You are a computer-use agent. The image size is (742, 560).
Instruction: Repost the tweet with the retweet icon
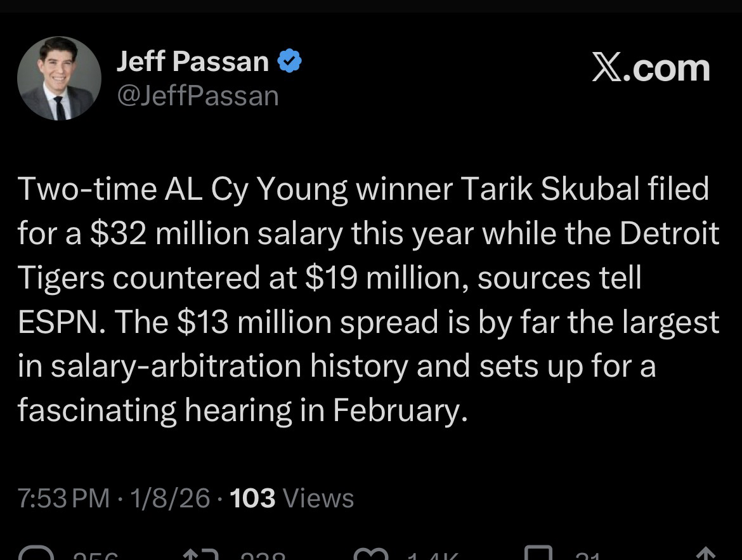click(x=202, y=554)
